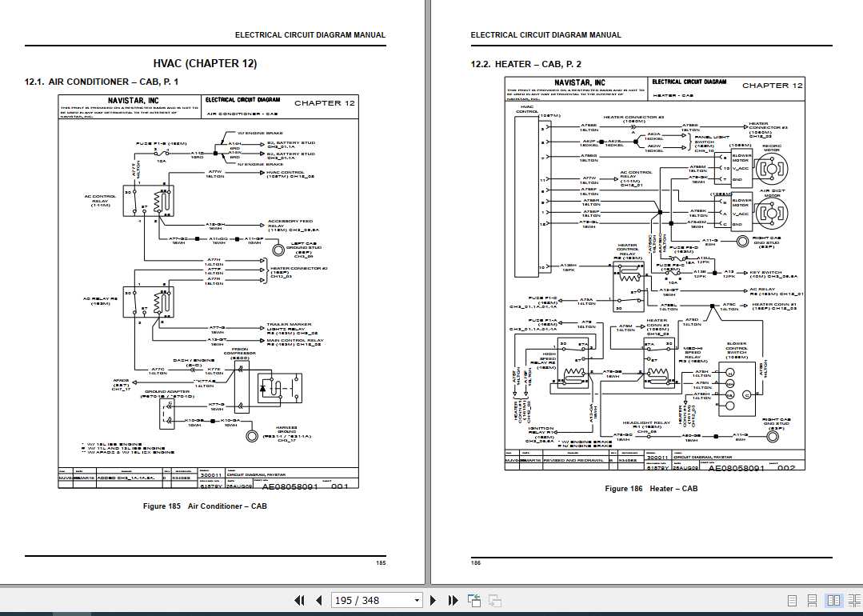
Task: Click CHAPTER 12 label on the left diagram
Action: point(325,103)
